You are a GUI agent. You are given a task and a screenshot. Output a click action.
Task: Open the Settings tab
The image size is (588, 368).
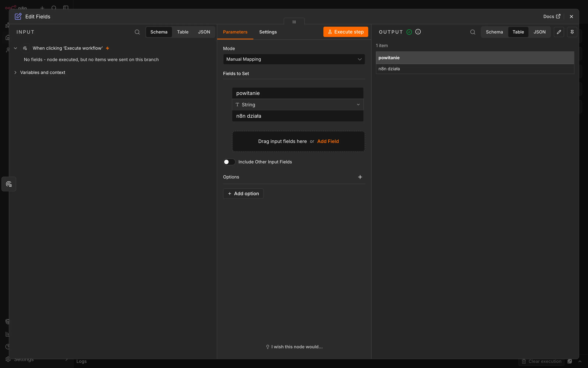pos(268,32)
